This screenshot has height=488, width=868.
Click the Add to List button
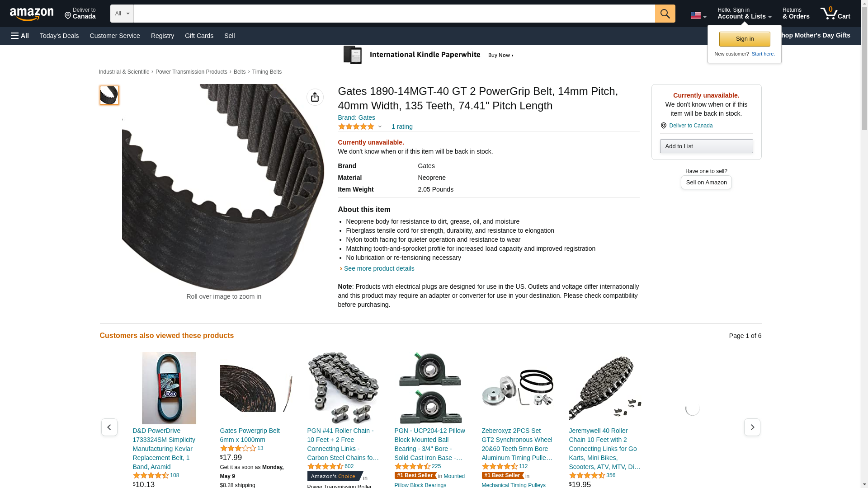[706, 146]
